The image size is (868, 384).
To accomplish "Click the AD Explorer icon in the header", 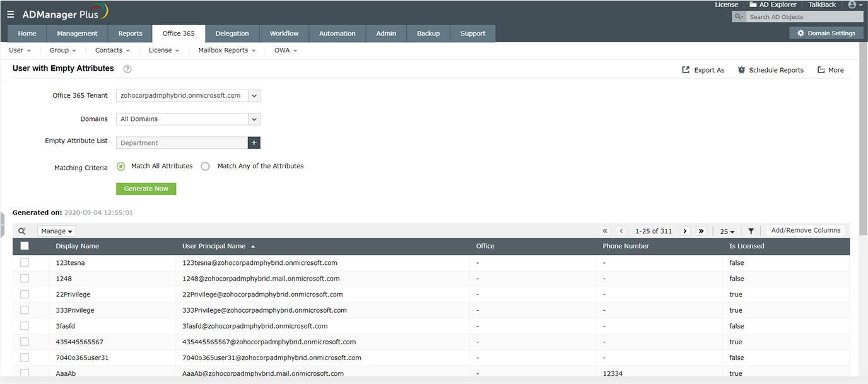I will tap(754, 4).
